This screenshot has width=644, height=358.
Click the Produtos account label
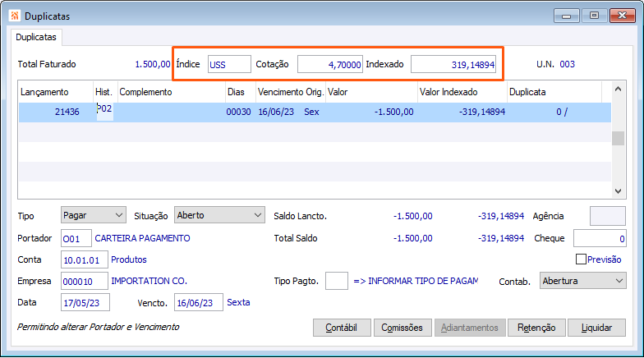(x=129, y=259)
